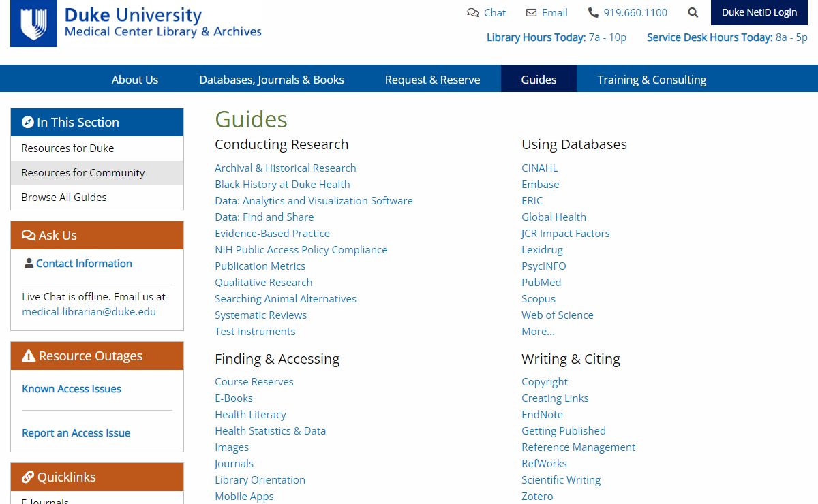
Task: Open the Course Reserves guide
Action: point(254,381)
